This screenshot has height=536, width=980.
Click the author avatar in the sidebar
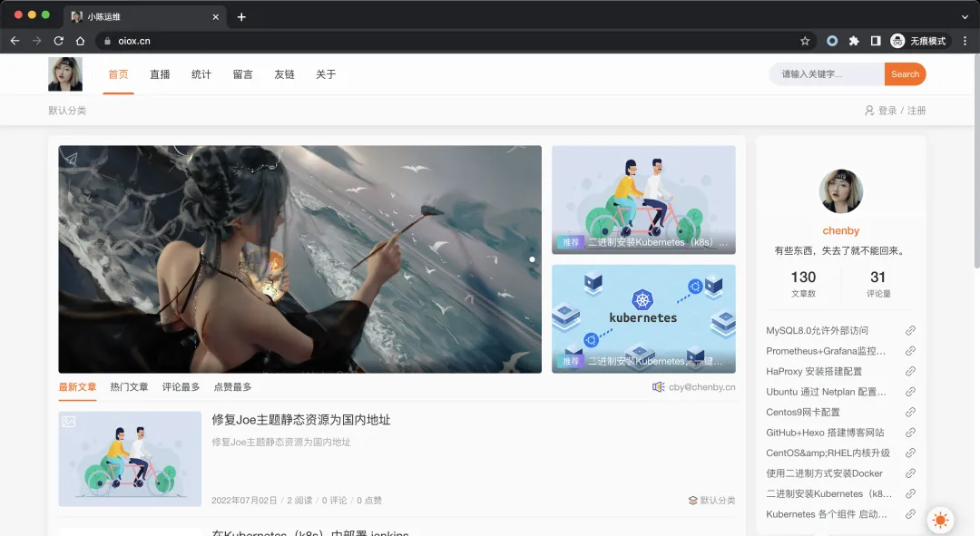pos(840,191)
